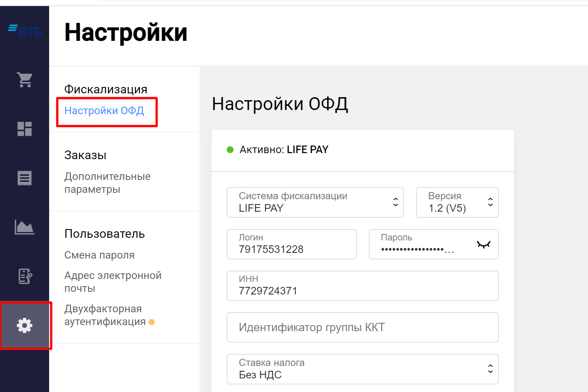Open the document signing icon
Viewport: 588px width, 392px height.
[25, 276]
